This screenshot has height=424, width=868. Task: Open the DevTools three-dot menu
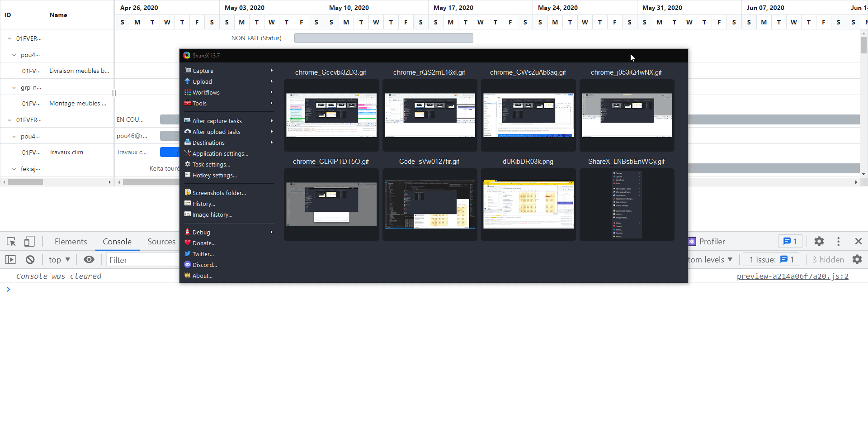click(838, 242)
